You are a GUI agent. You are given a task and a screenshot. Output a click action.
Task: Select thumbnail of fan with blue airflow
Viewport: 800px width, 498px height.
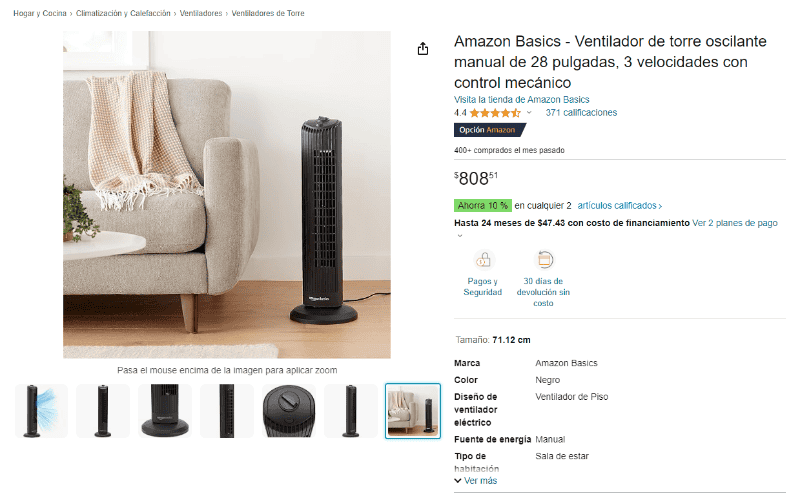point(41,411)
